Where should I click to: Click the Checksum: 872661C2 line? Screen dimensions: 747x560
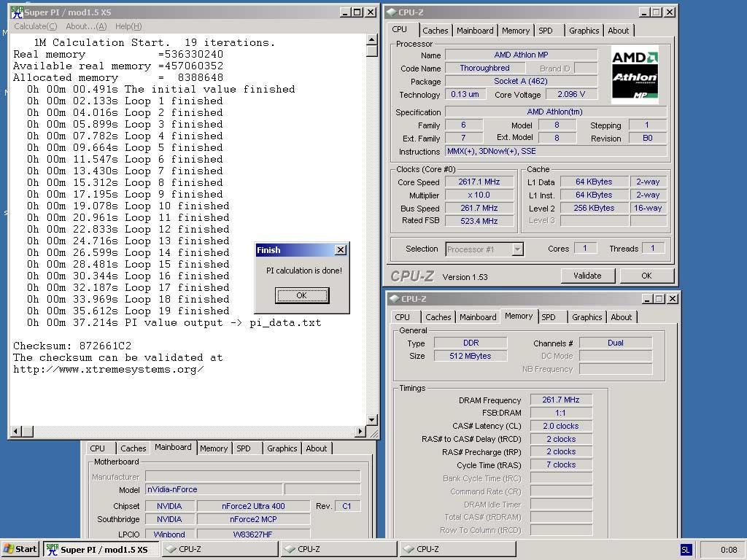pos(72,346)
